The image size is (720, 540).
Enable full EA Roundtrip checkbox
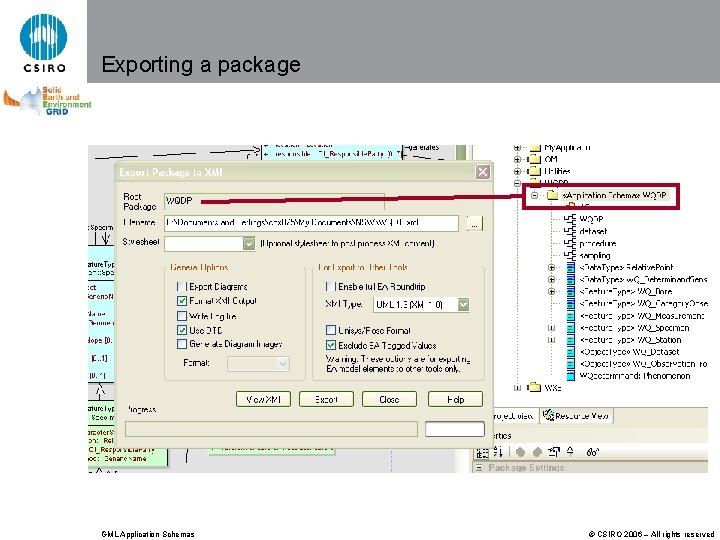tap(331, 287)
